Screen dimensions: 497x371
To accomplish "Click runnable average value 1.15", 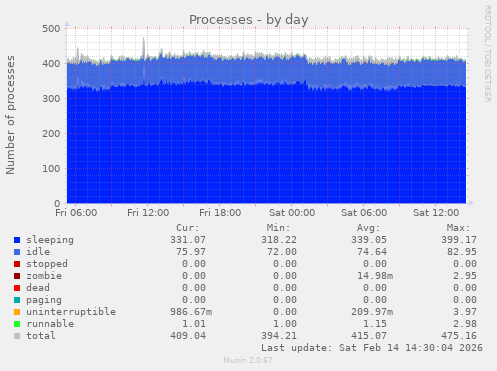I will point(375,324).
